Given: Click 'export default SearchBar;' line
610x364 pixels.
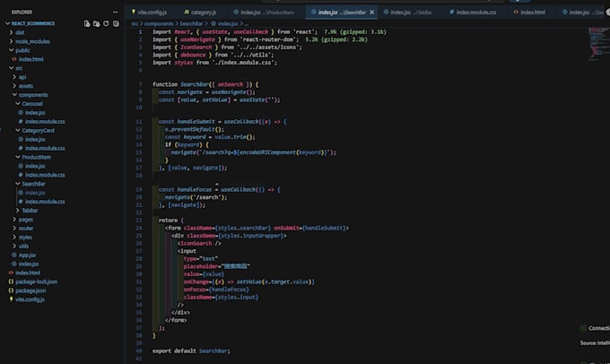Looking at the screenshot, I should point(191,351).
